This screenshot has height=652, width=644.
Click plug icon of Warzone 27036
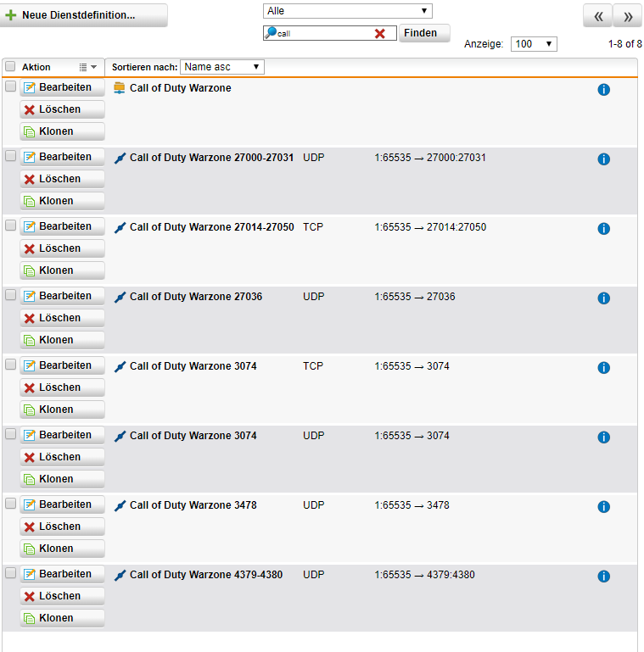(x=120, y=297)
